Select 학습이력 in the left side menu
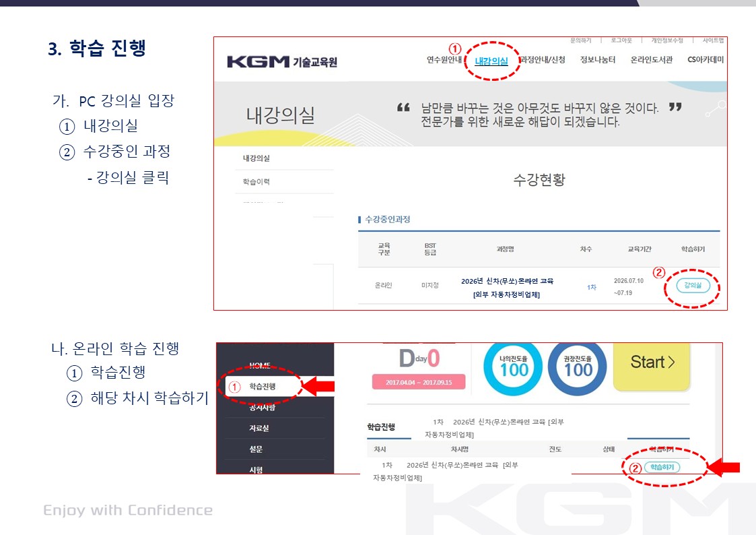 (256, 182)
